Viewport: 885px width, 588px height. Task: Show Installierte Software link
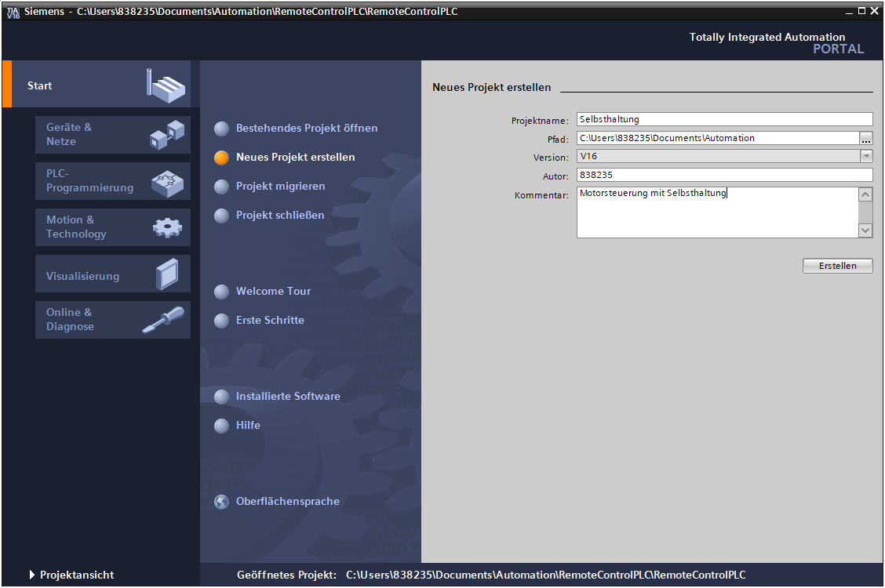point(288,396)
